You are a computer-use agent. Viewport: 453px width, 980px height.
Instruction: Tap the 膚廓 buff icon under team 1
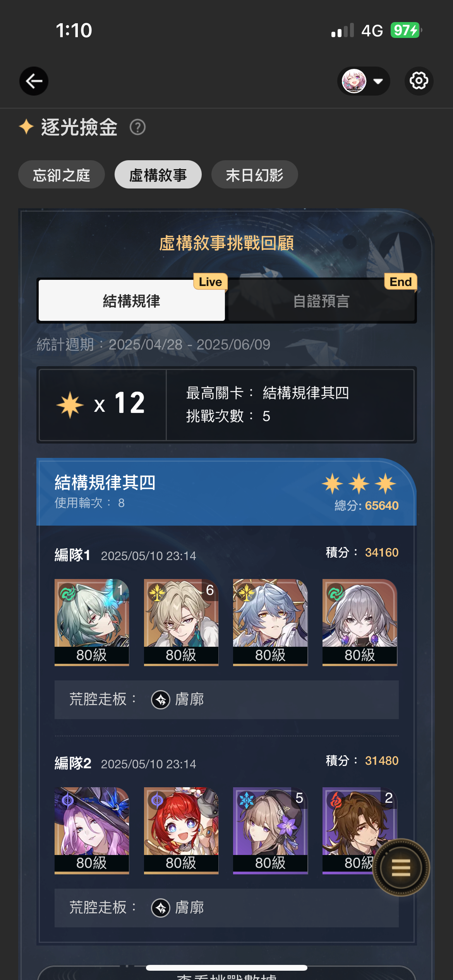pos(161,700)
